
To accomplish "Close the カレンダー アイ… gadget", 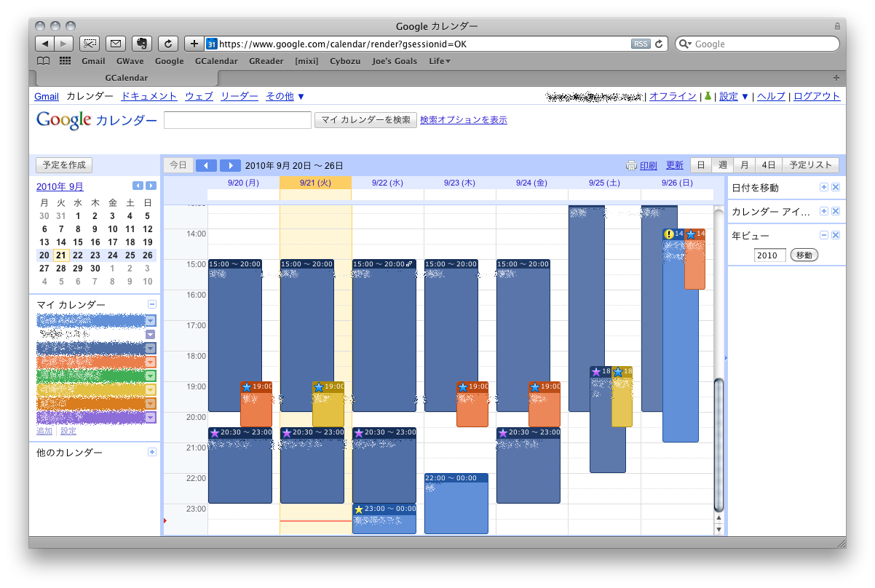I will pos(836,211).
